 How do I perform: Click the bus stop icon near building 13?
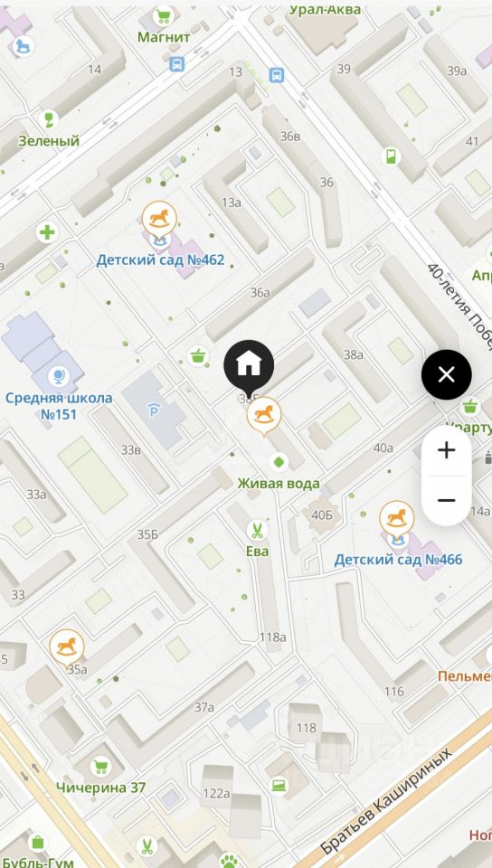point(276,75)
